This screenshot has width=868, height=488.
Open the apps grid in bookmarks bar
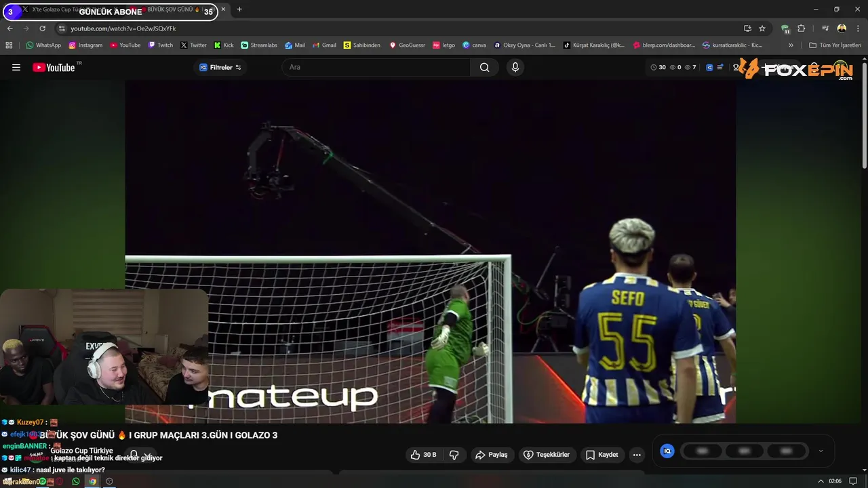coord(9,45)
